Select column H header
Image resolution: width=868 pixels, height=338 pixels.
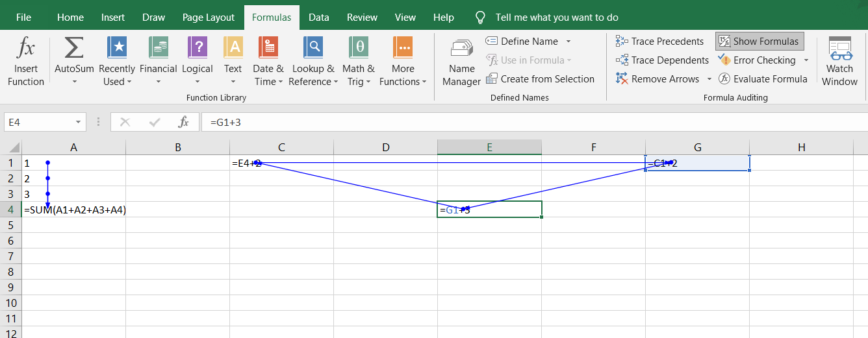801,147
